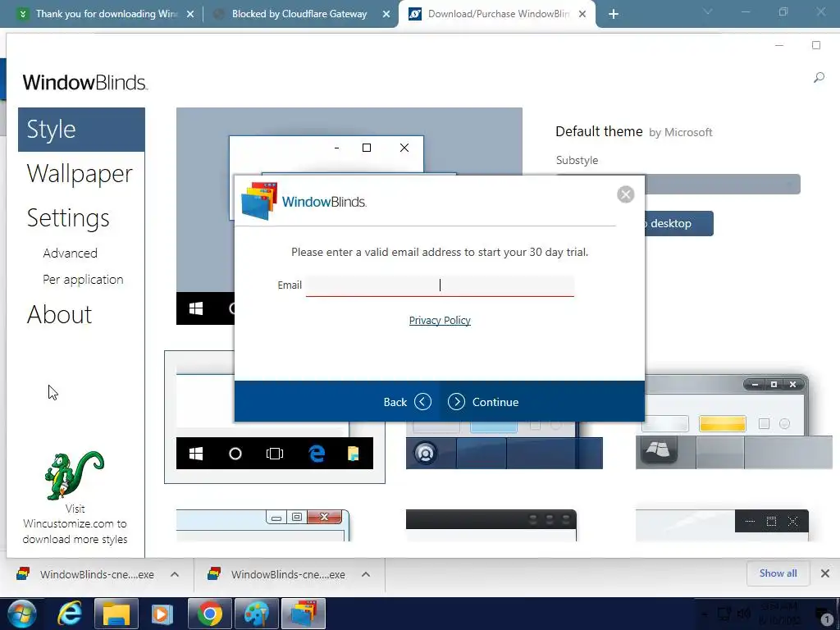
Task: Open Windows Media Player from taskbar
Action: point(162,614)
